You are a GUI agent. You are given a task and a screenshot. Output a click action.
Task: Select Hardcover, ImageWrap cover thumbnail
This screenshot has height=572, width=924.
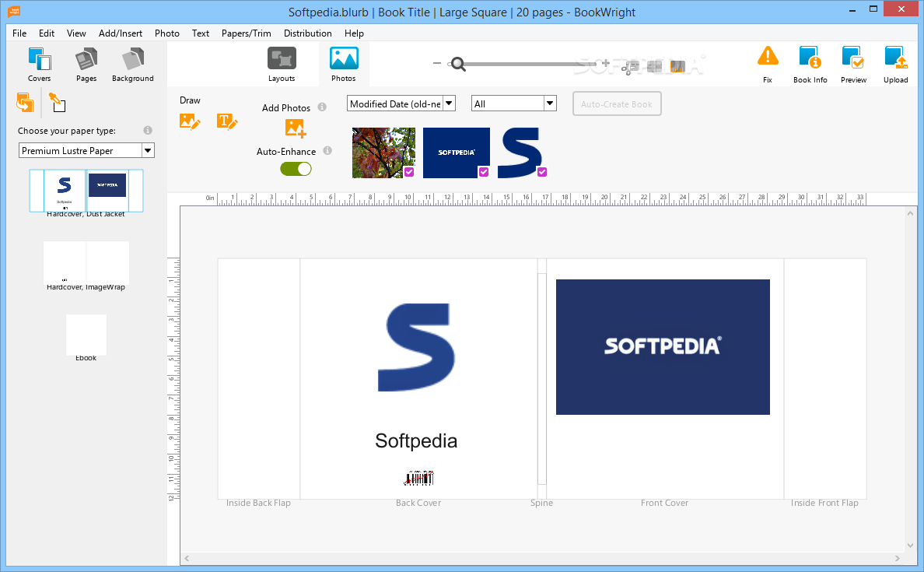86,262
